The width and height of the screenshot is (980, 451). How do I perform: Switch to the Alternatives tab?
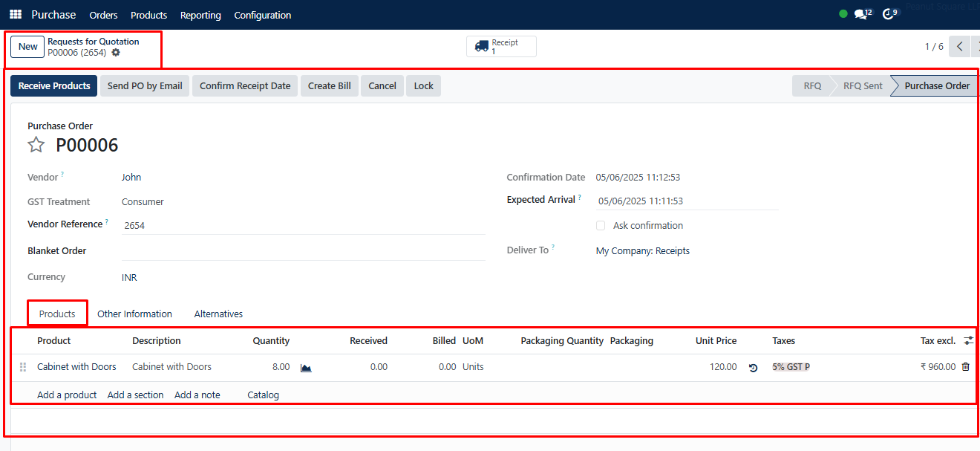tap(218, 314)
